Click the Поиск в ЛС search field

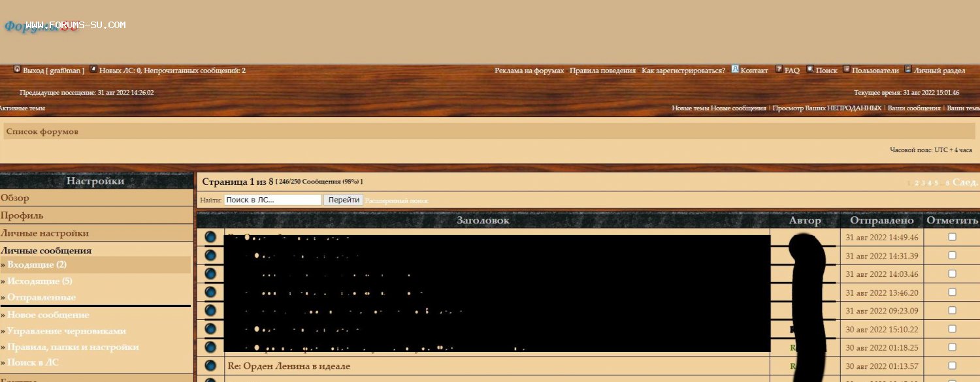coord(272,200)
